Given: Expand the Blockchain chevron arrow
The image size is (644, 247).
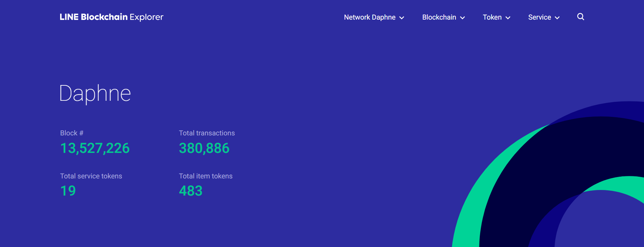Looking at the screenshot, I should click(x=463, y=18).
